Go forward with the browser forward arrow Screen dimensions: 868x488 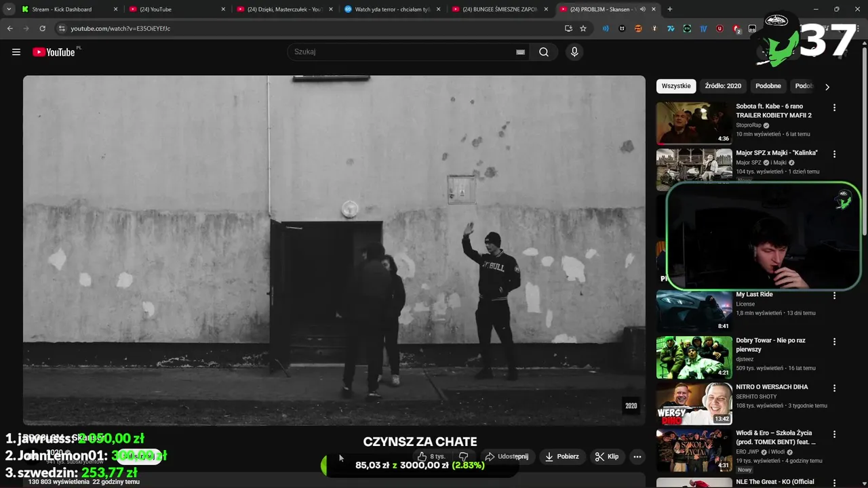[x=26, y=28]
